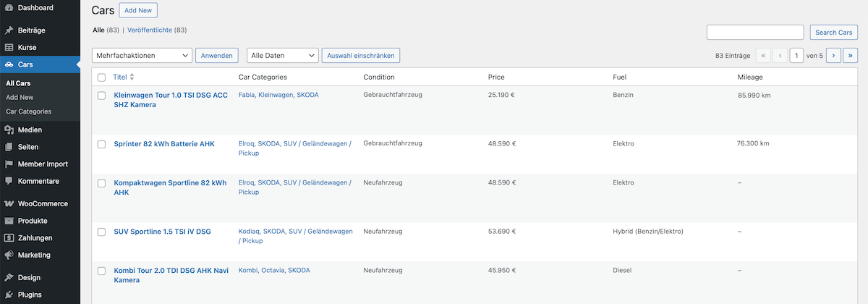The width and height of the screenshot is (868, 304).
Task: Click into the car search input field
Action: (x=755, y=33)
